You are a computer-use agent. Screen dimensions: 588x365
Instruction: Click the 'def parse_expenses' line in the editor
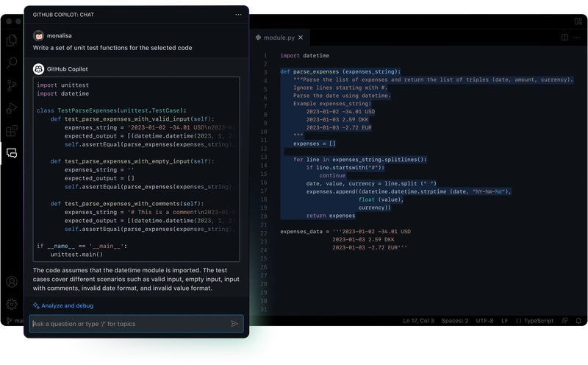pyautogui.click(x=340, y=71)
